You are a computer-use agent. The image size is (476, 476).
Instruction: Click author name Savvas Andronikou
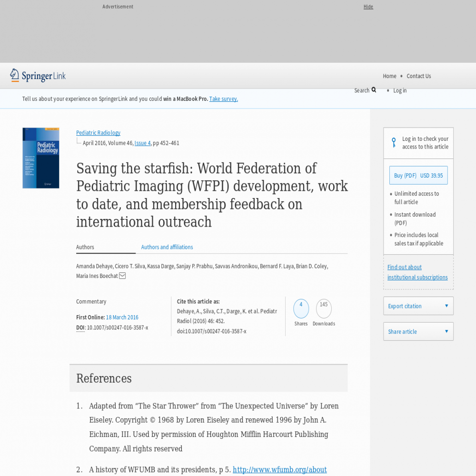point(236,266)
